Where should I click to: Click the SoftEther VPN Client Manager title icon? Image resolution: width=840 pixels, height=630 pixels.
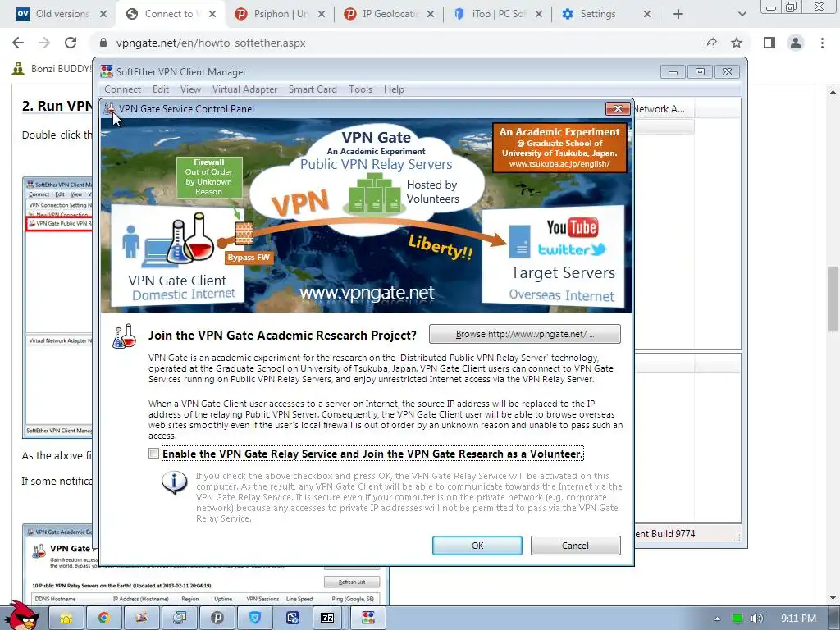click(107, 71)
